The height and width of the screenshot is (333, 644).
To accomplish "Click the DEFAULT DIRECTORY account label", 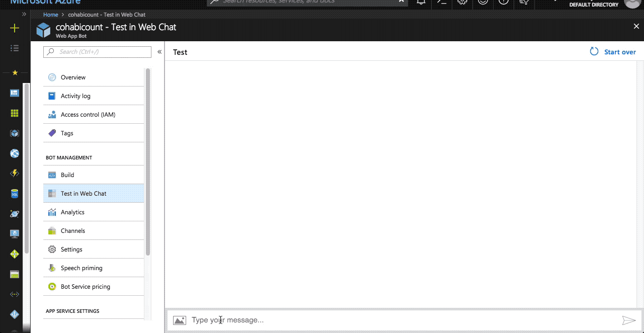I will pyautogui.click(x=594, y=5).
